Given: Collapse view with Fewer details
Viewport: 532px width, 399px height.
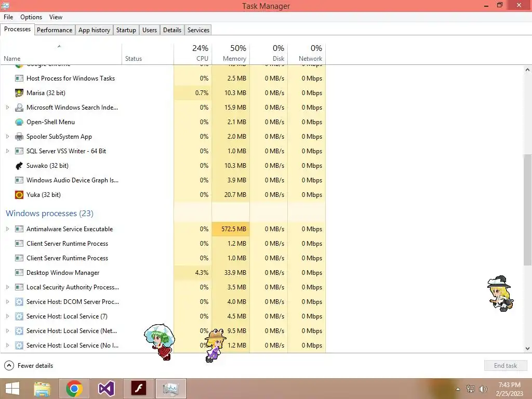Looking at the screenshot, I should point(29,365).
